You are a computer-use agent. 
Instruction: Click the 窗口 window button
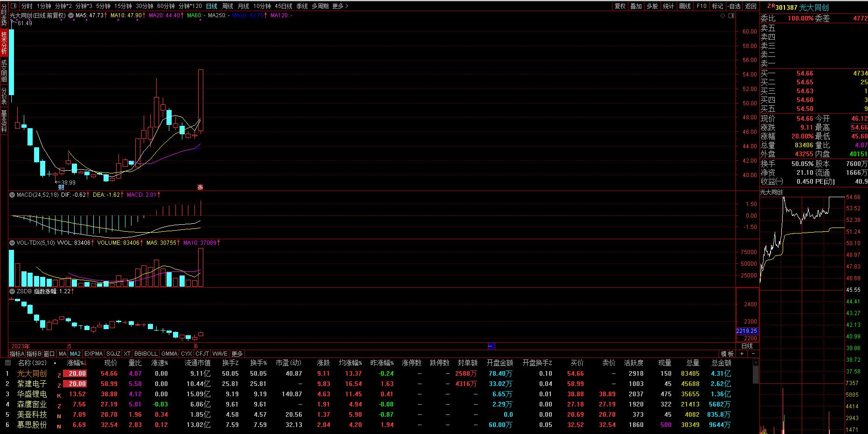click(x=49, y=354)
